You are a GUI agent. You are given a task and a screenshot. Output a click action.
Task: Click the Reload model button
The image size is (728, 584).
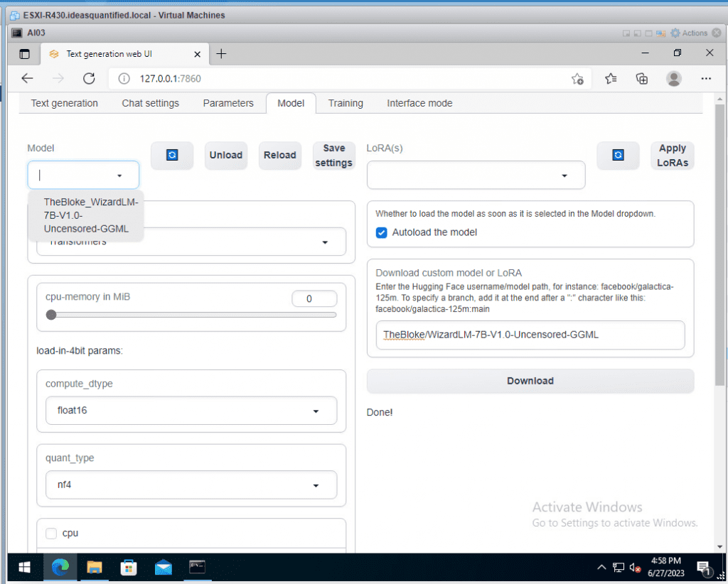coord(280,155)
